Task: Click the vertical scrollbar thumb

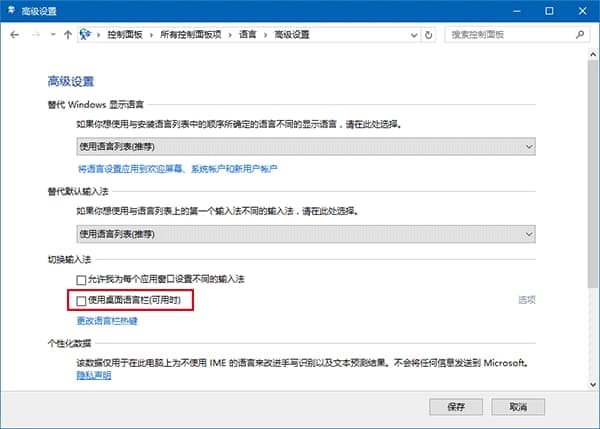Action: pos(593,174)
